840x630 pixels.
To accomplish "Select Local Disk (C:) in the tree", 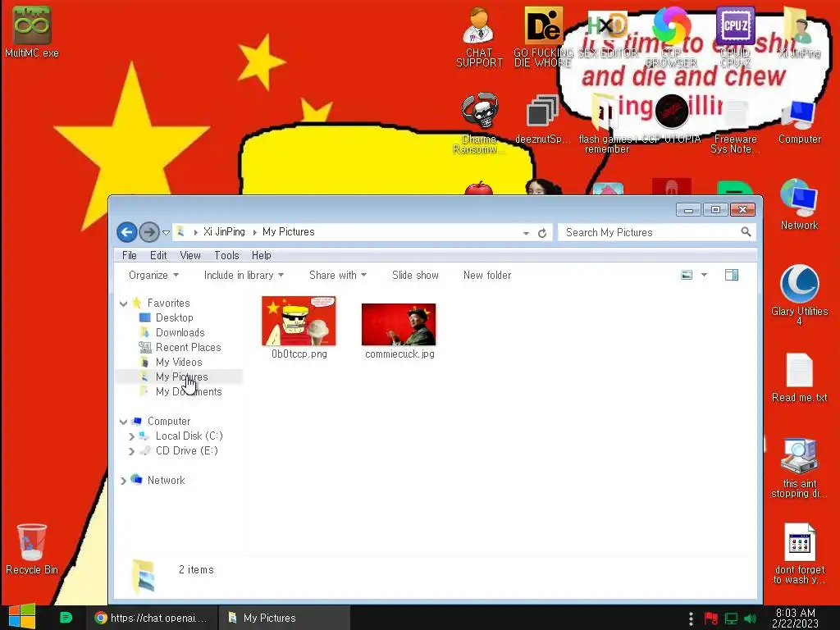I will click(x=189, y=436).
